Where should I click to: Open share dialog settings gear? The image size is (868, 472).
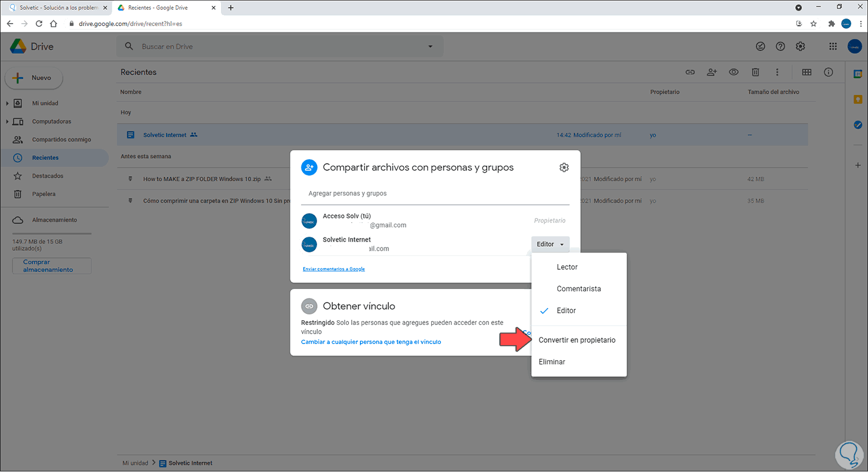(x=564, y=167)
